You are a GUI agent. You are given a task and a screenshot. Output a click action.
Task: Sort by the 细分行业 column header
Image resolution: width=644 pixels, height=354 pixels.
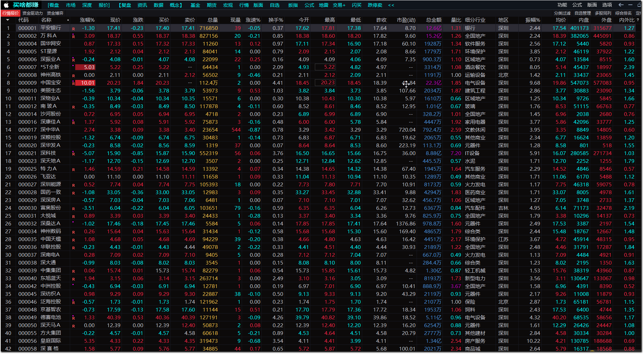pyautogui.click(x=475, y=20)
